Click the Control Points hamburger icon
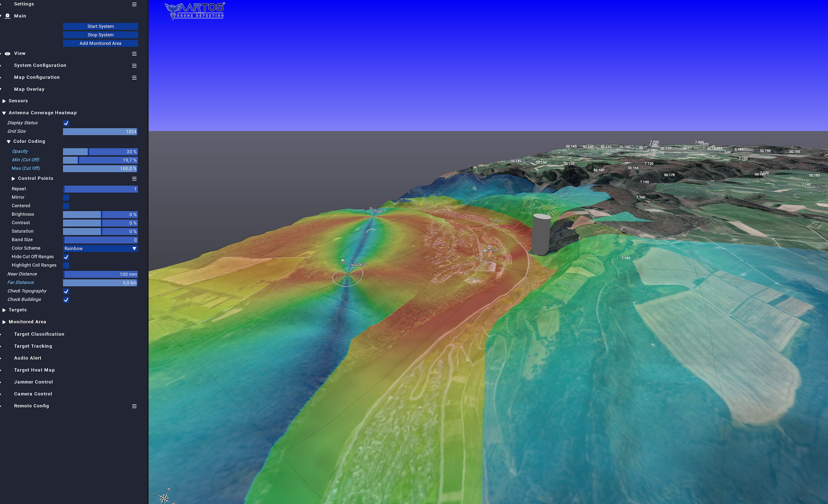828x504 pixels. pyautogui.click(x=134, y=179)
